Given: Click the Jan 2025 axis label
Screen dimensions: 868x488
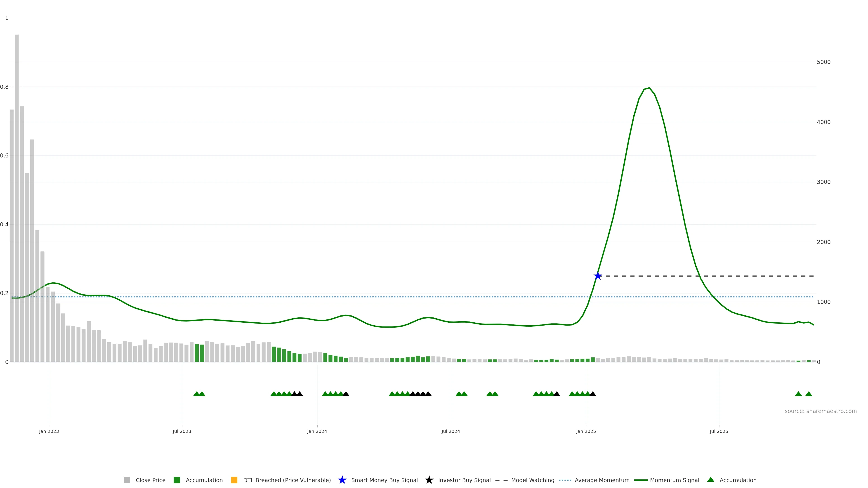Looking at the screenshot, I should [586, 431].
